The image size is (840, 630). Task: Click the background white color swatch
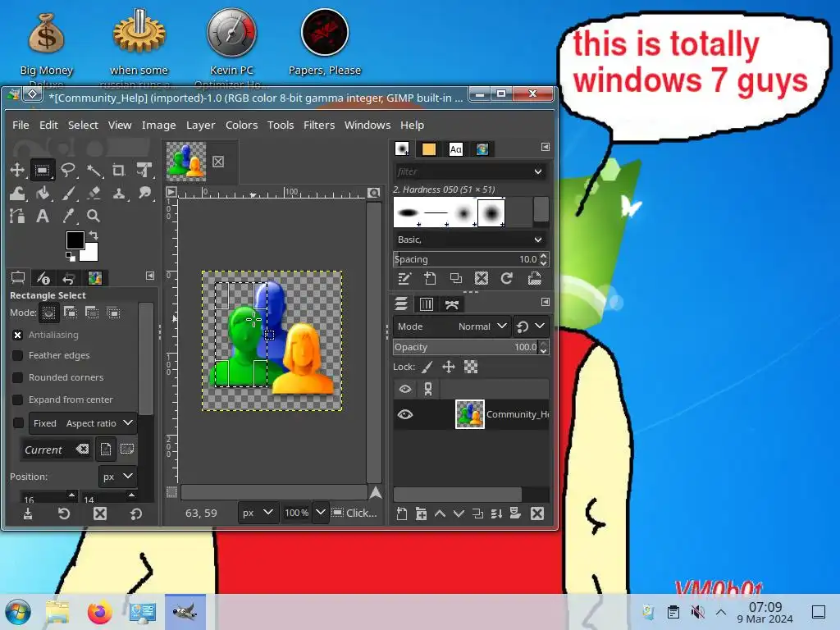coord(91,254)
